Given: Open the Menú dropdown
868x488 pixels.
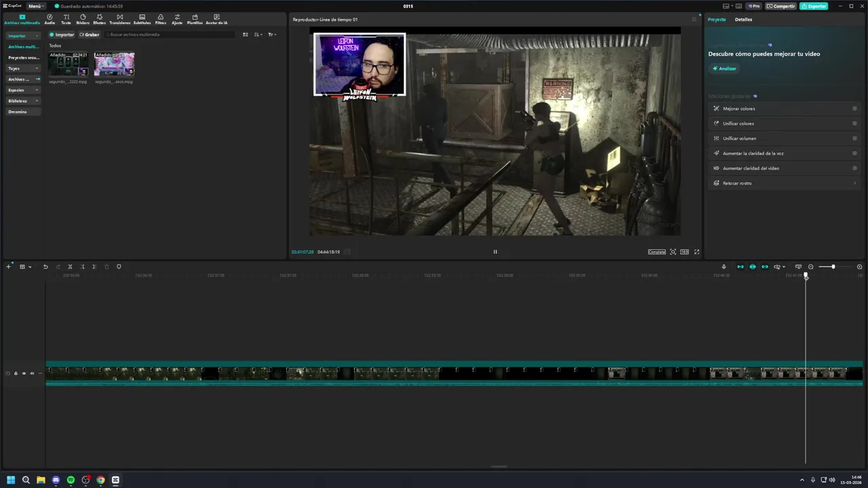Looking at the screenshot, I should 36,6.
